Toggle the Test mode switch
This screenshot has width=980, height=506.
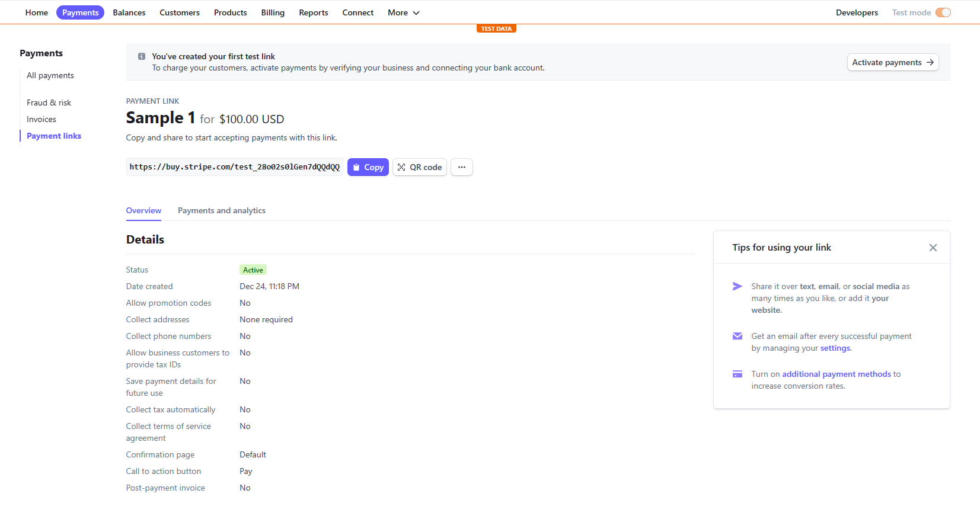[943, 12]
